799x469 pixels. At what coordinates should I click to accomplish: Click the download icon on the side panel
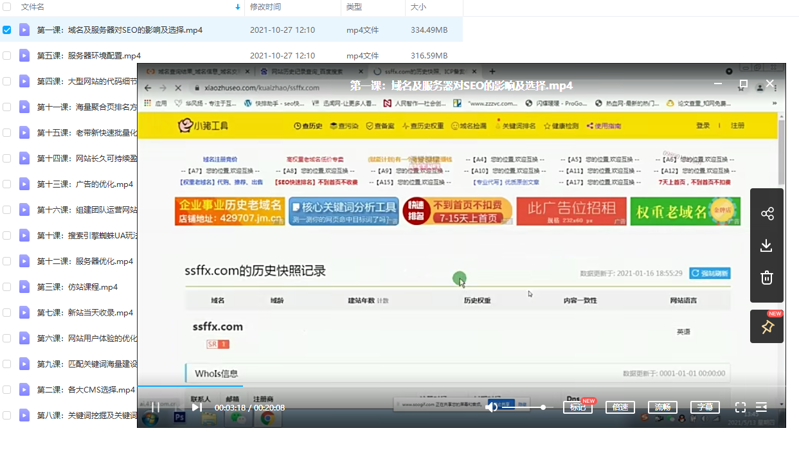766,246
